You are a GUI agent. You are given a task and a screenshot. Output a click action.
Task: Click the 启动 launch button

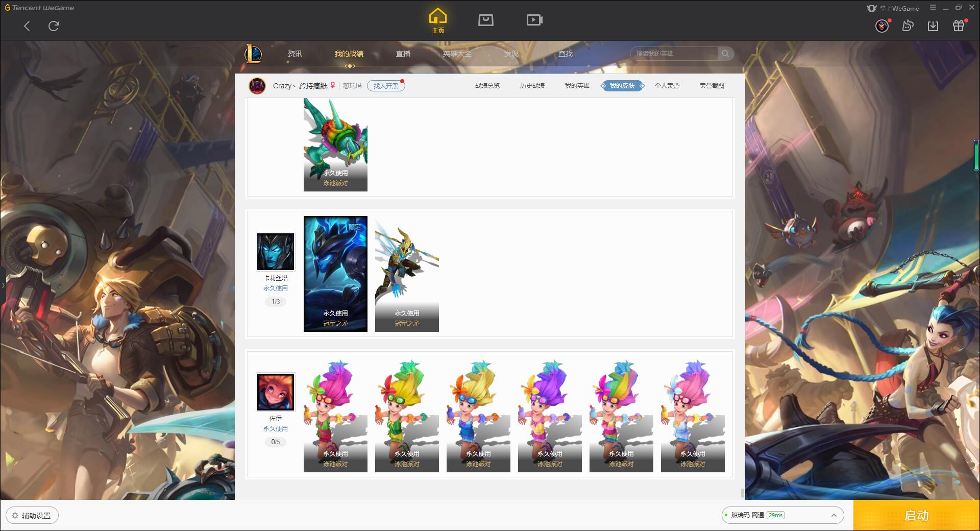pyautogui.click(x=916, y=515)
